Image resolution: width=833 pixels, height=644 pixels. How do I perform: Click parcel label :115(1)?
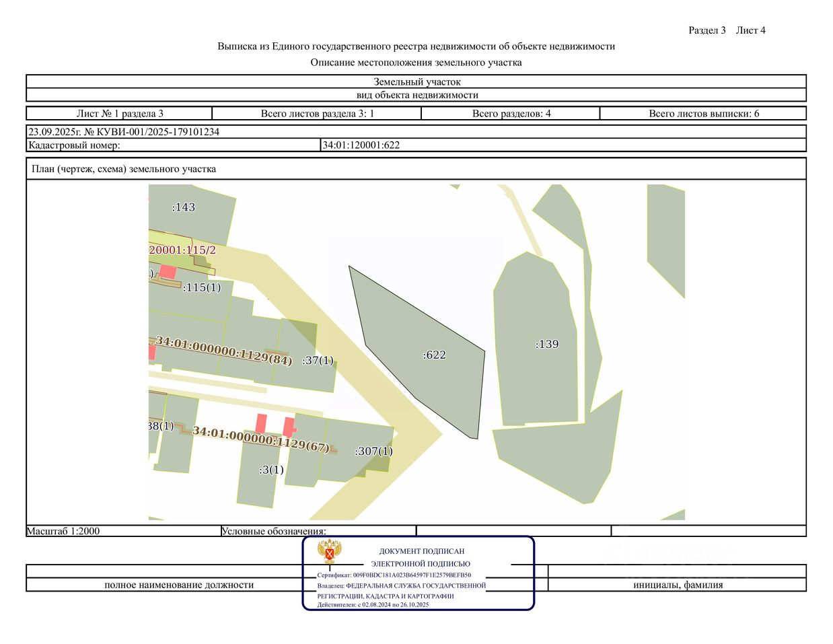pos(202,287)
